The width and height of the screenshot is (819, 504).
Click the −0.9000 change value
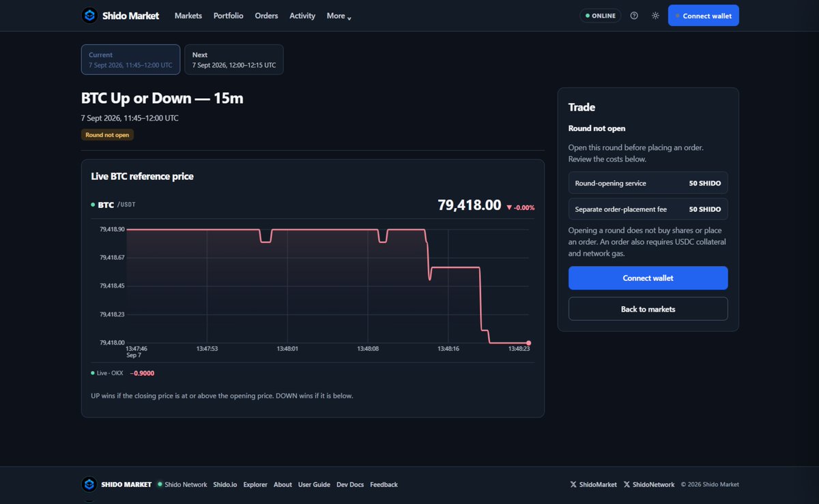[x=142, y=373]
